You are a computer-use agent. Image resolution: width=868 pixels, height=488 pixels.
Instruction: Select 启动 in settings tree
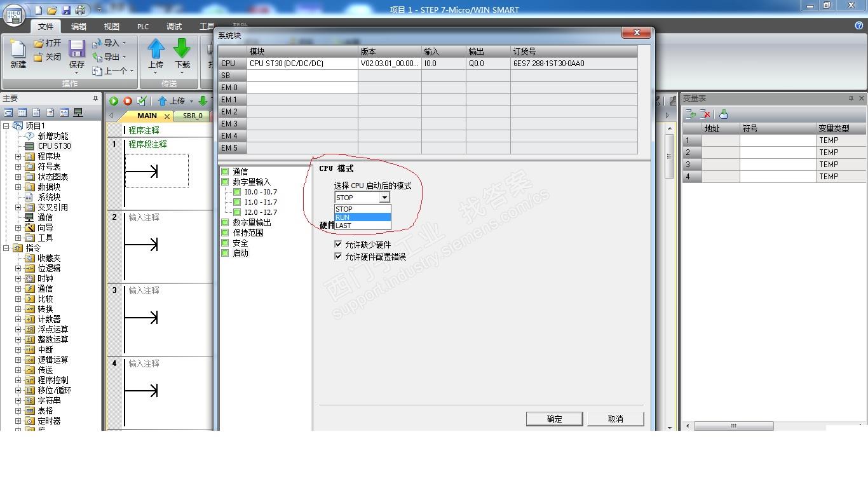(x=240, y=253)
